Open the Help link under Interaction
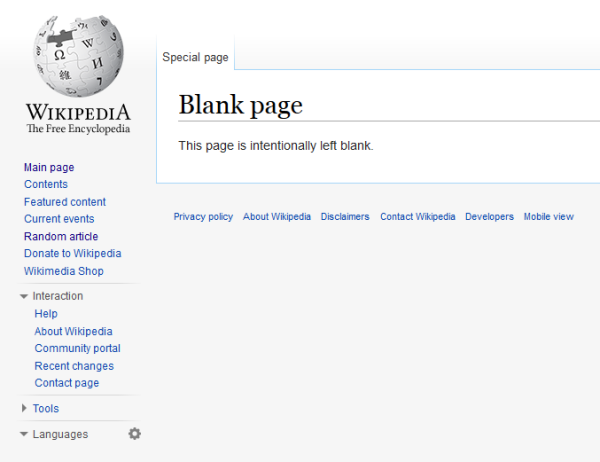Screen dimensions: 600x462 coord(46,314)
